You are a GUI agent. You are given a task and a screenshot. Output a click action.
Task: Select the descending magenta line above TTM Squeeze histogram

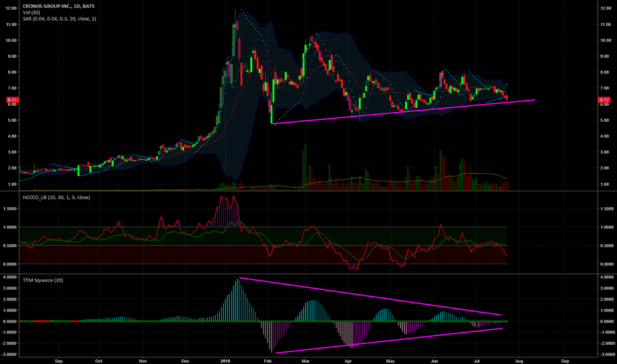pos(370,296)
